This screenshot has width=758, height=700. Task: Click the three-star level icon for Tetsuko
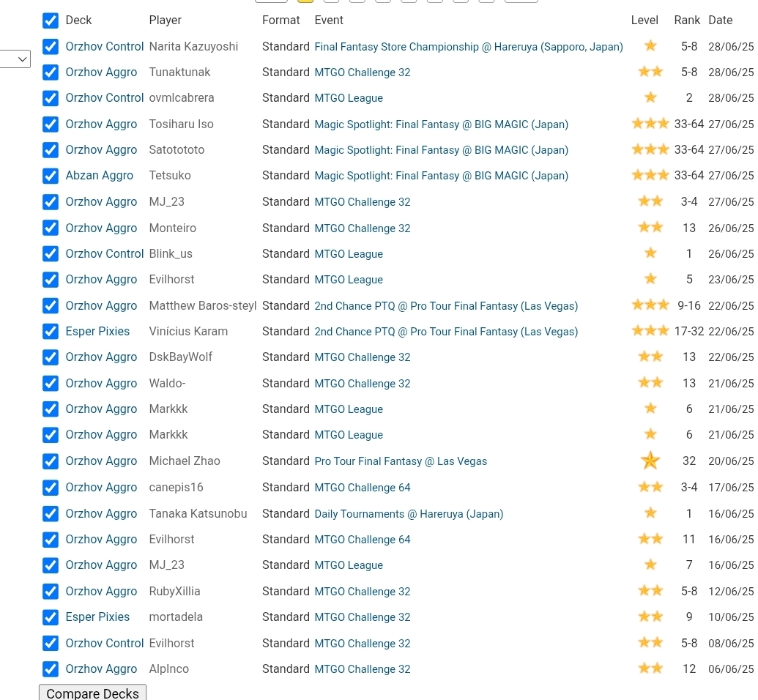650,174
